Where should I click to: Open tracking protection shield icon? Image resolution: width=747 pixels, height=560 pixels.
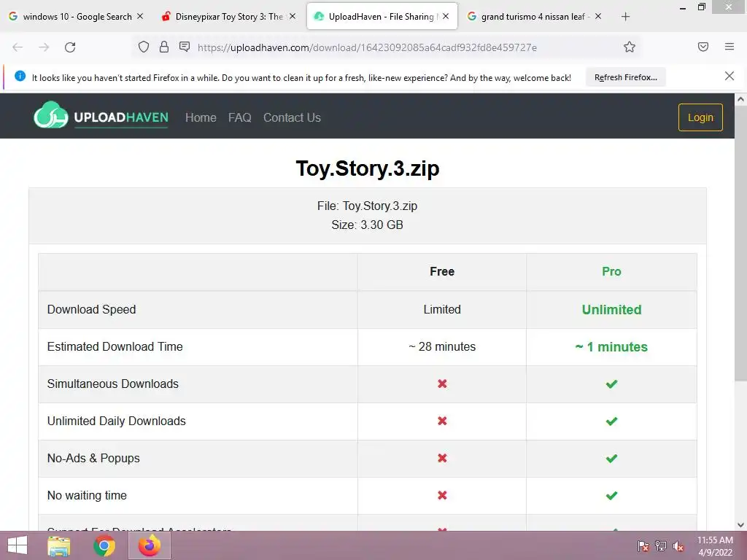point(144,47)
